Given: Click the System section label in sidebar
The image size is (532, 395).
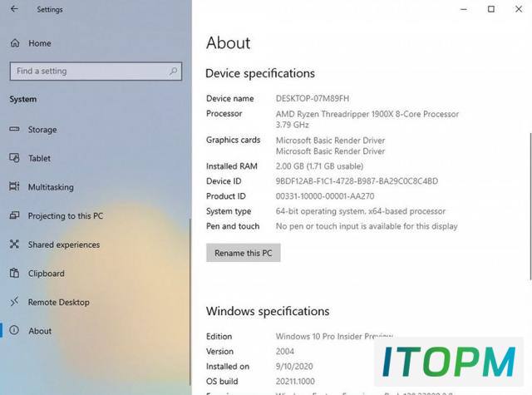Looking at the screenshot, I should point(23,100).
